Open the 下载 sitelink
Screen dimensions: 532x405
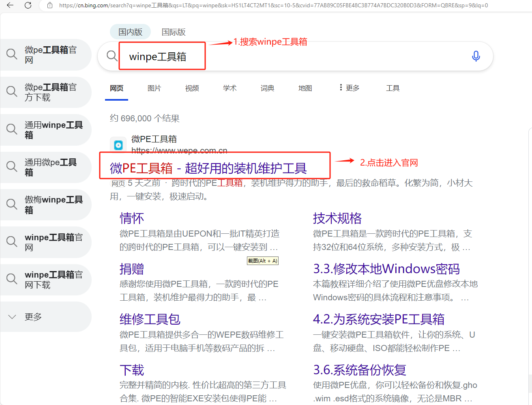(x=132, y=370)
